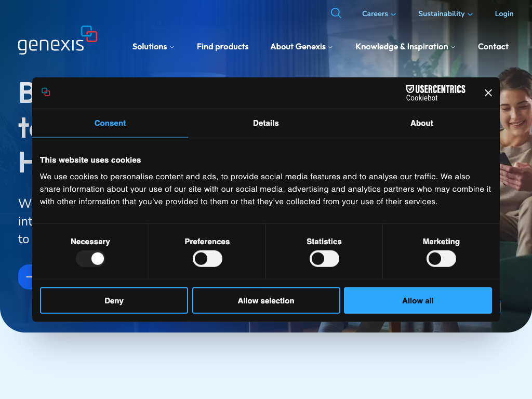Image resolution: width=532 pixels, height=399 pixels.
Task: Click the Usercentrics Cookiebot logo
Action: click(x=435, y=93)
